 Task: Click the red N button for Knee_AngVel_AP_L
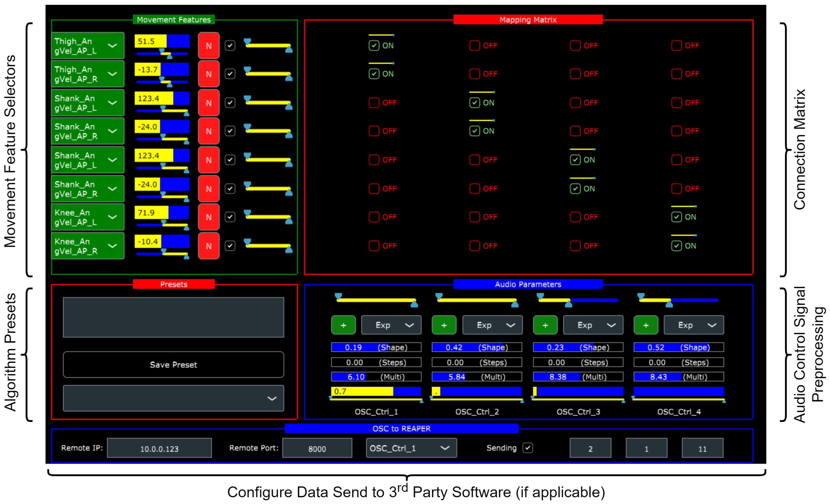click(209, 217)
